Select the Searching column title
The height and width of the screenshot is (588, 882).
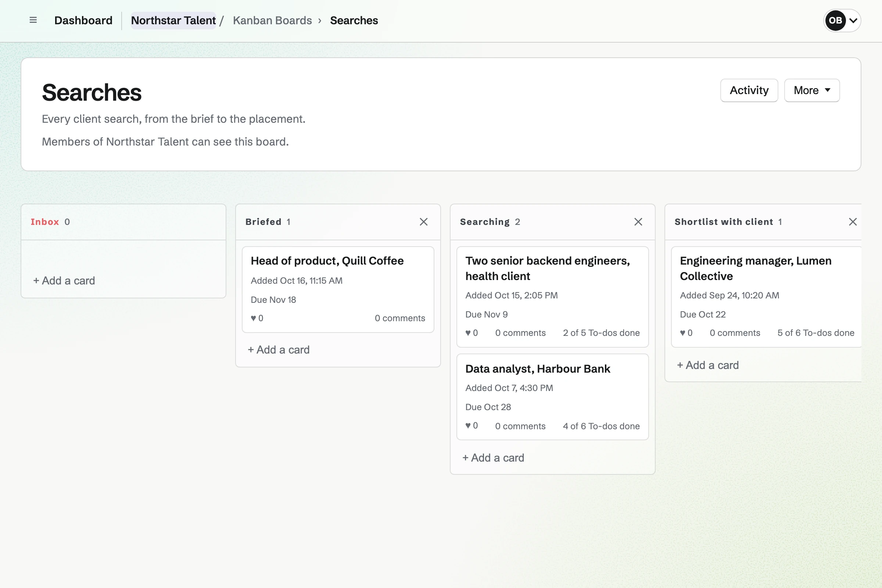point(484,222)
